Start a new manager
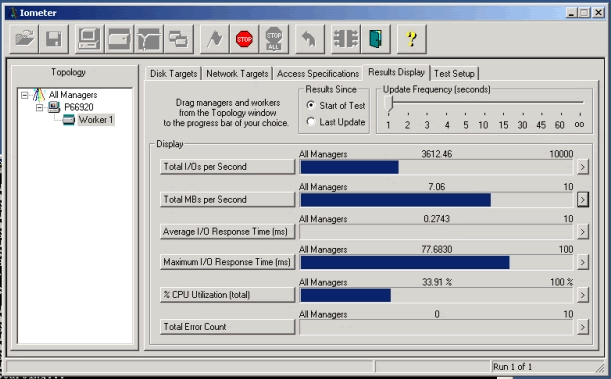 (x=89, y=39)
